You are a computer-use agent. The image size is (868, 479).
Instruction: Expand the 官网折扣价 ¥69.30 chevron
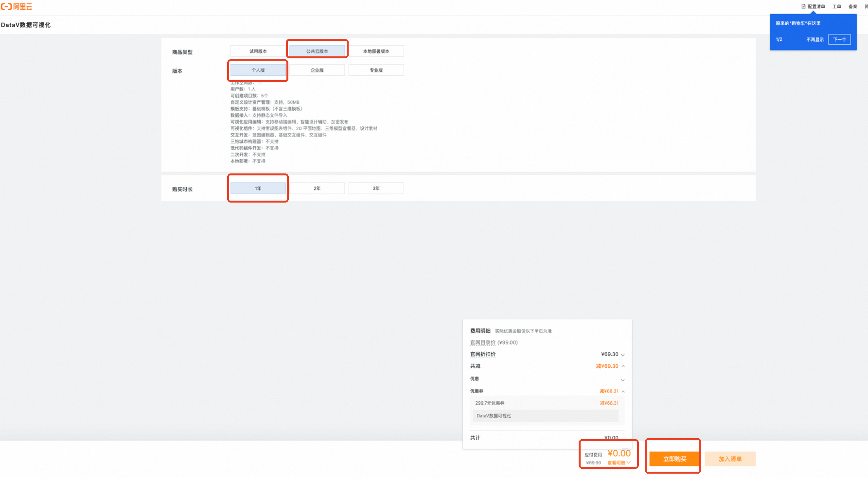pos(623,355)
